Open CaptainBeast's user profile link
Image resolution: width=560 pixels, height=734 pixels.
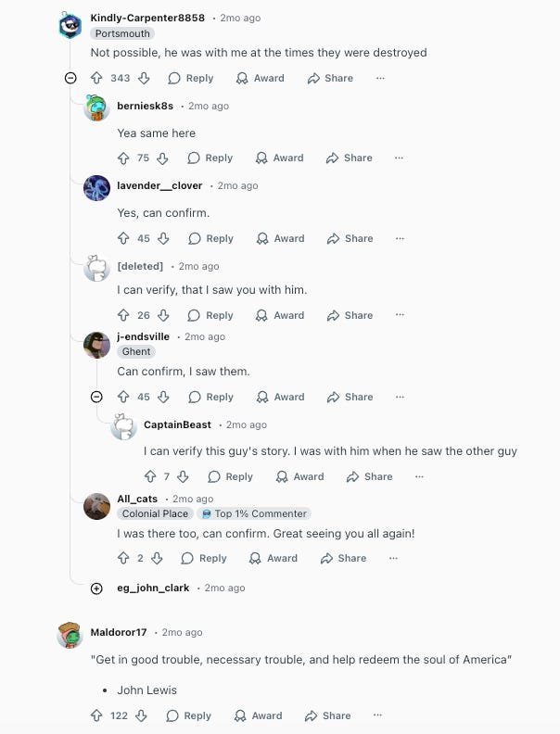point(177,424)
